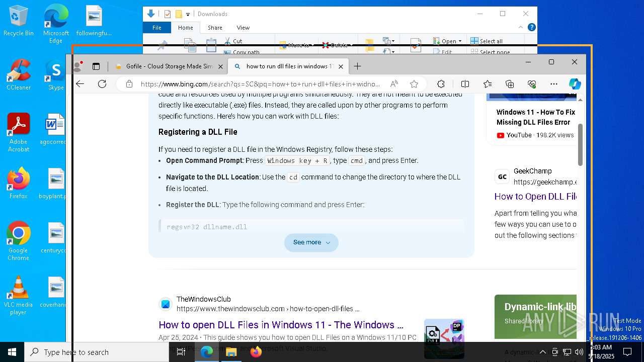Open a new Edge tab
This screenshot has width=644, height=362.
[357, 66]
